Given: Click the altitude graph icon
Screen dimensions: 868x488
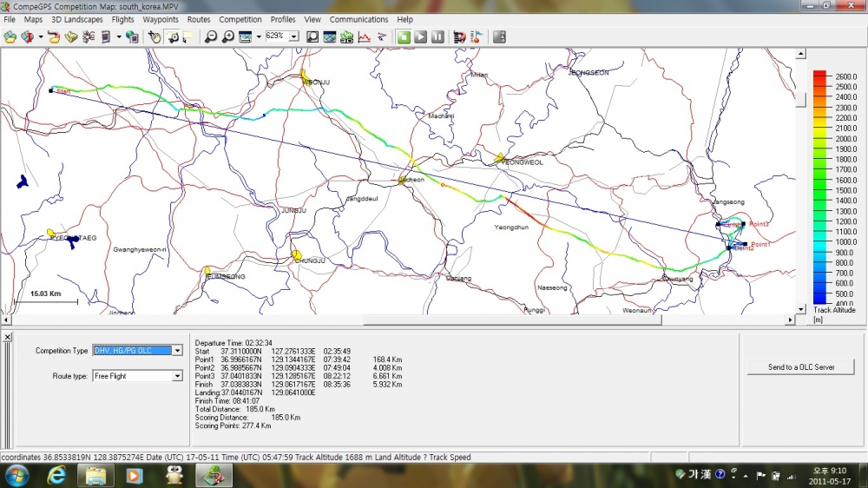Looking at the screenshot, I should point(365,37).
